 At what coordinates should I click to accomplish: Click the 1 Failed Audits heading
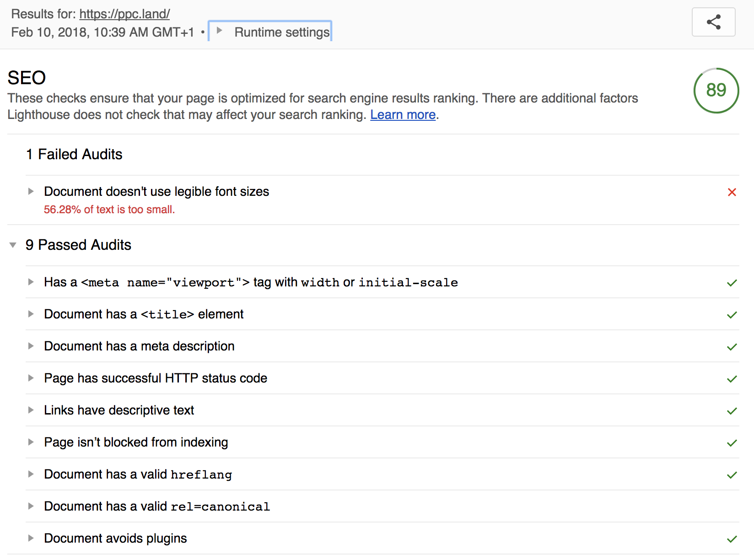[74, 154]
